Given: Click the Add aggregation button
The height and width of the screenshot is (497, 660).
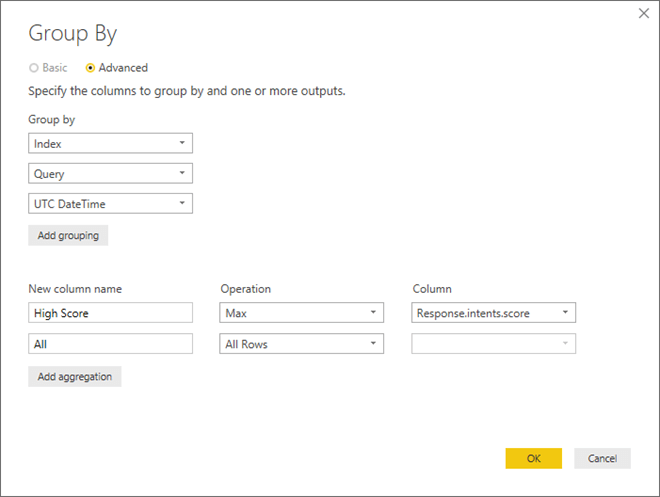Looking at the screenshot, I should tap(74, 376).
